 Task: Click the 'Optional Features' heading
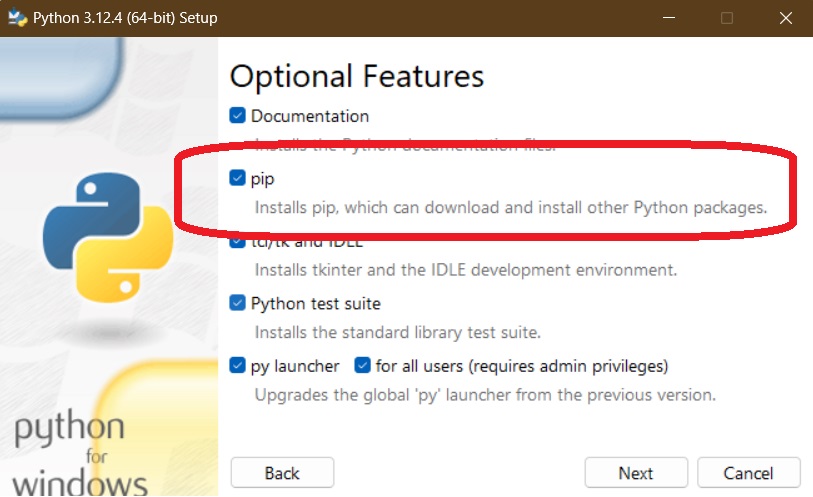pyautogui.click(x=357, y=76)
